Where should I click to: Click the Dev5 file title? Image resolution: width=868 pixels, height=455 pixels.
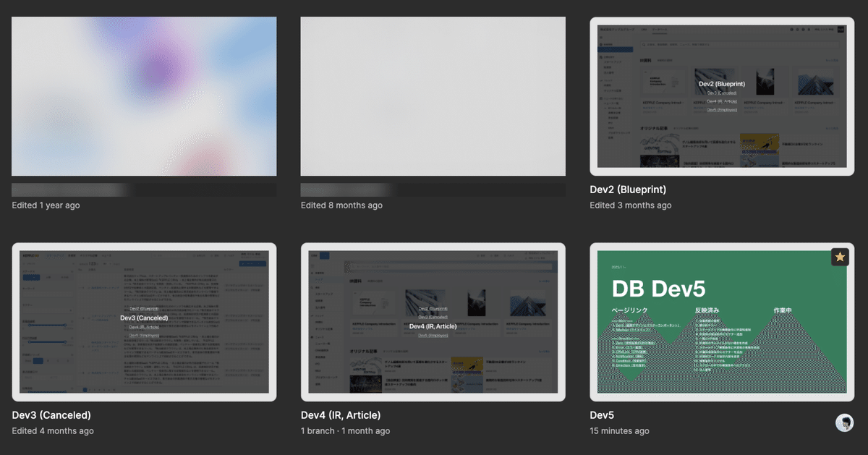click(602, 415)
